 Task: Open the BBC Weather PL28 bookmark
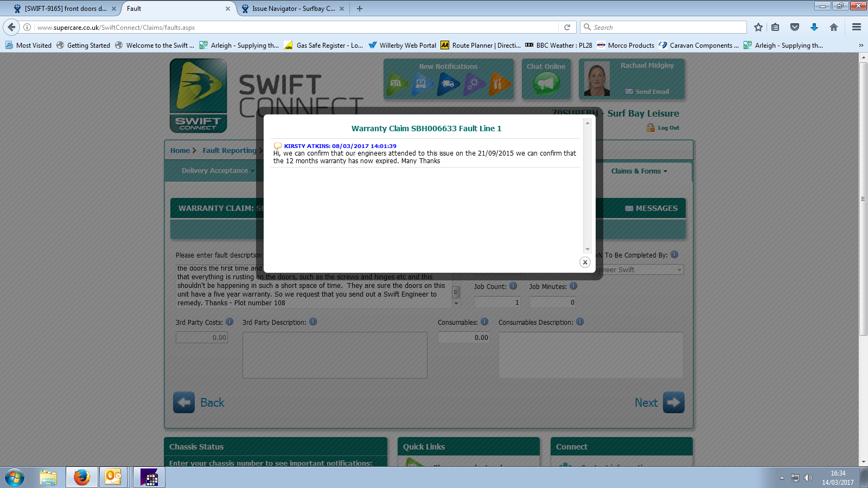[559, 46]
